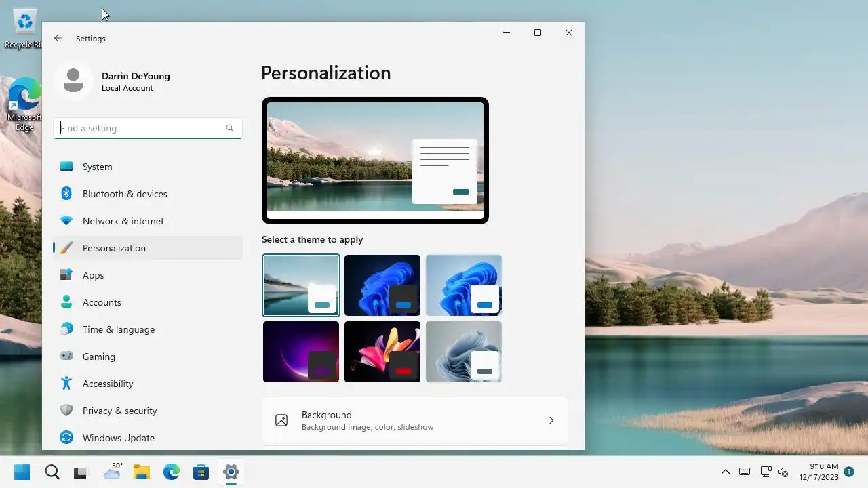Open the notification badge showing 1
Image resolution: width=868 pixels, height=488 pixels.
click(848, 471)
